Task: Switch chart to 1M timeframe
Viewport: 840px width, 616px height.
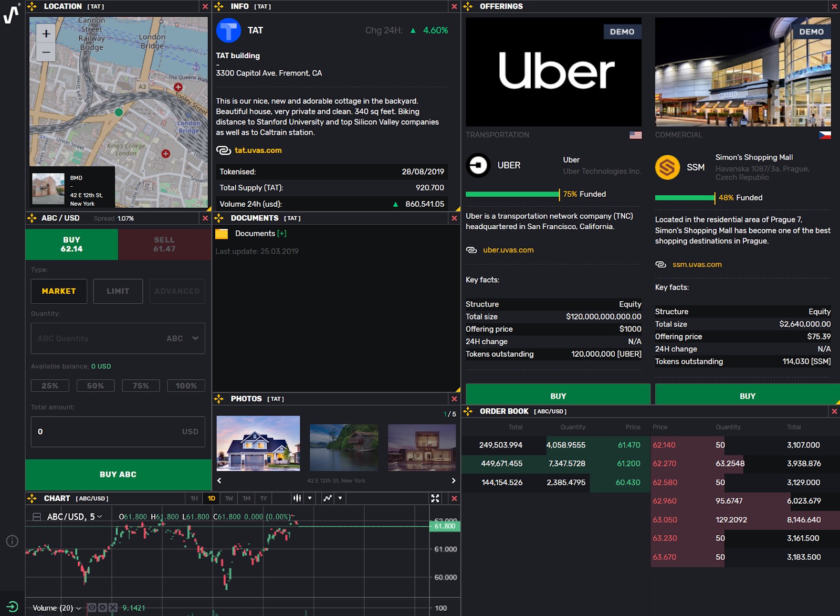Action: [246, 498]
